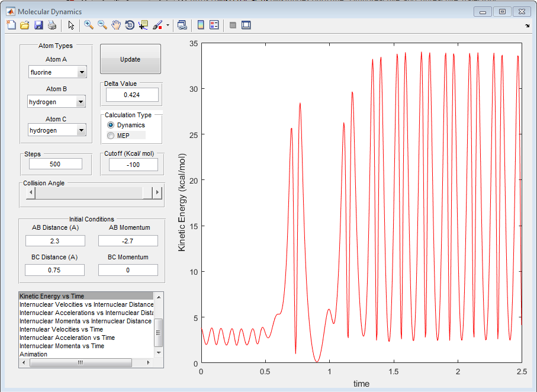Image resolution: width=537 pixels, height=392 pixels.
Task: Select the Zoom In magnifier tool
Action: coord(89,25)
